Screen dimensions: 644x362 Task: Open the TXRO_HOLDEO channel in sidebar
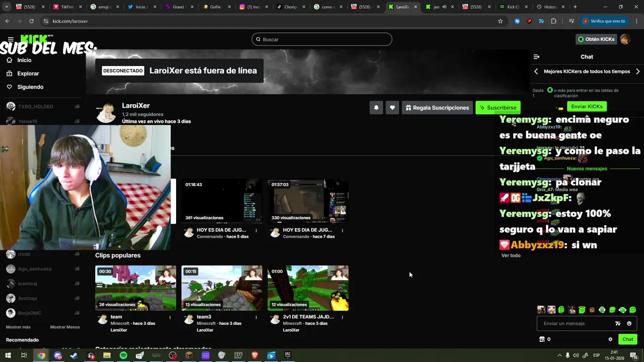point(43,107)
